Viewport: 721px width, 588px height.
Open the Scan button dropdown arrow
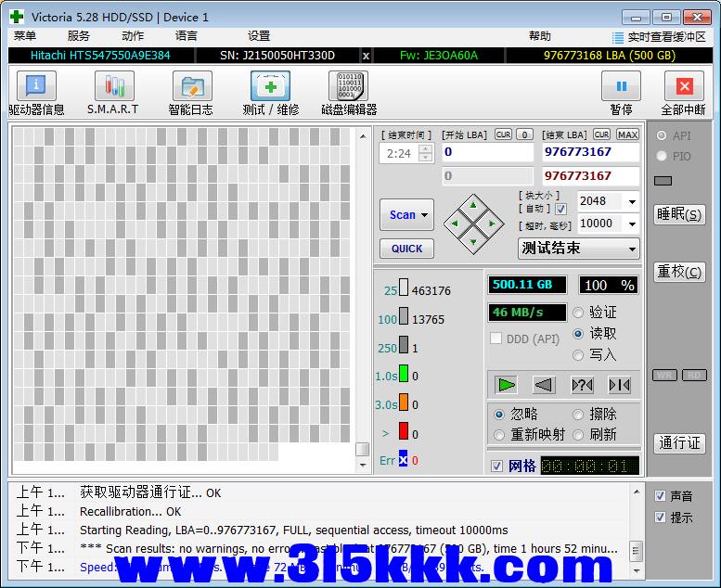[x=424, y=215]
